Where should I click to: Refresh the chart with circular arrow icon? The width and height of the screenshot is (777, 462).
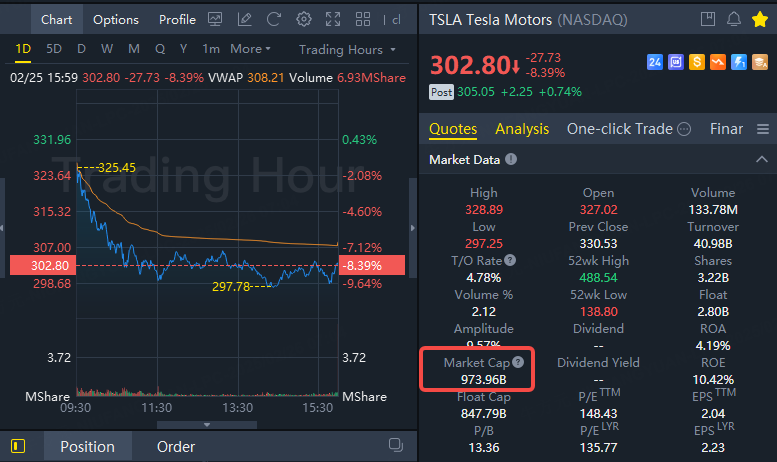(x=274, y=19)
